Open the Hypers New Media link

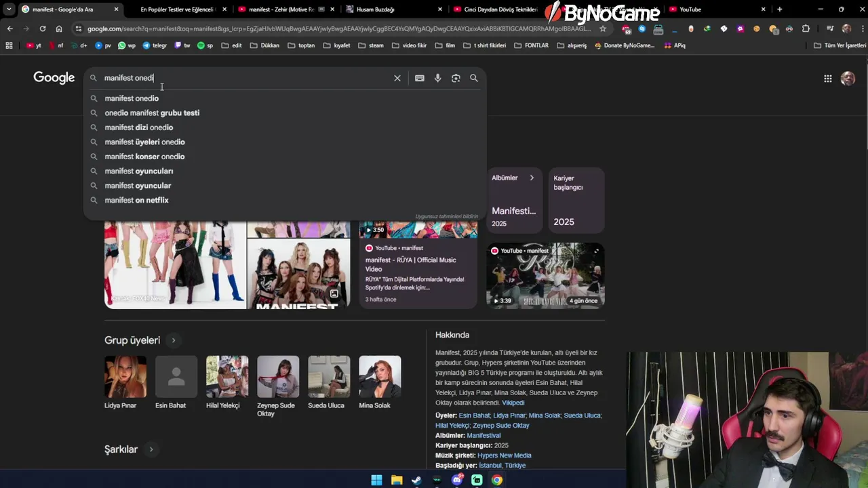[x=505, y=455]
